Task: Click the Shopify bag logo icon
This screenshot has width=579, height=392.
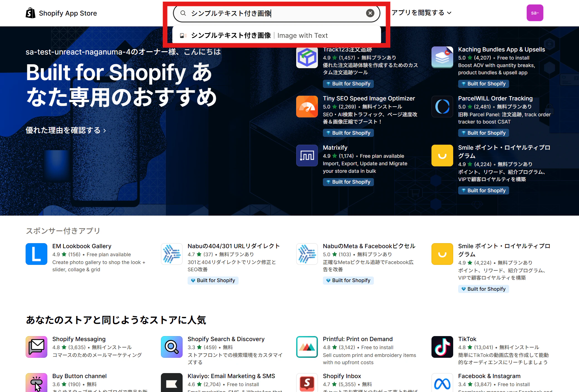Action: click(30, 13)
